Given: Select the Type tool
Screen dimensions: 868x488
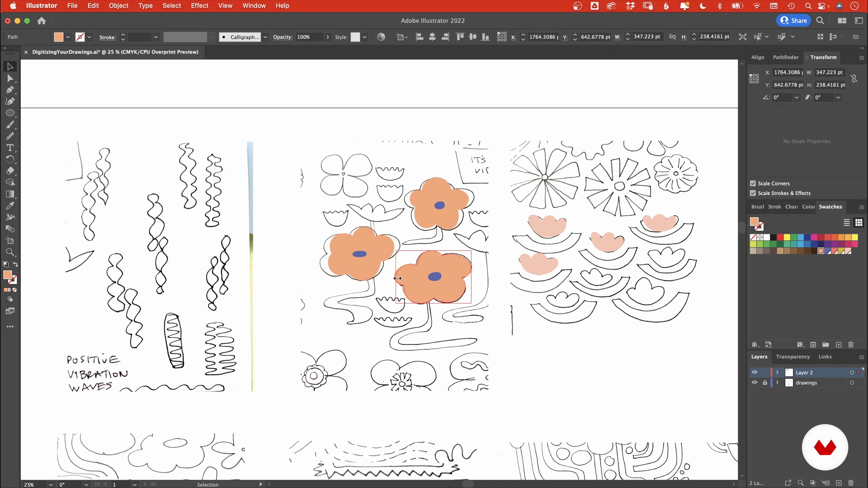Looking at the screenshot, I should click(10, 148).
